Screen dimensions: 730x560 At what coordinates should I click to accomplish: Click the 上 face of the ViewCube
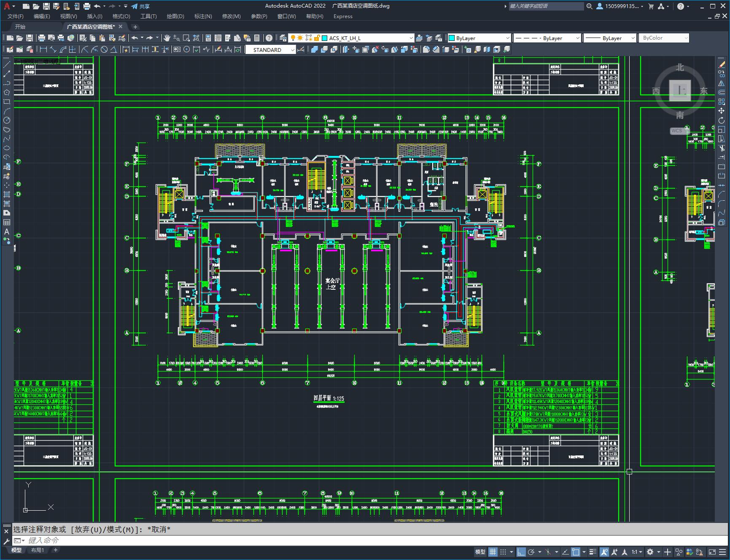coord(680,90)
